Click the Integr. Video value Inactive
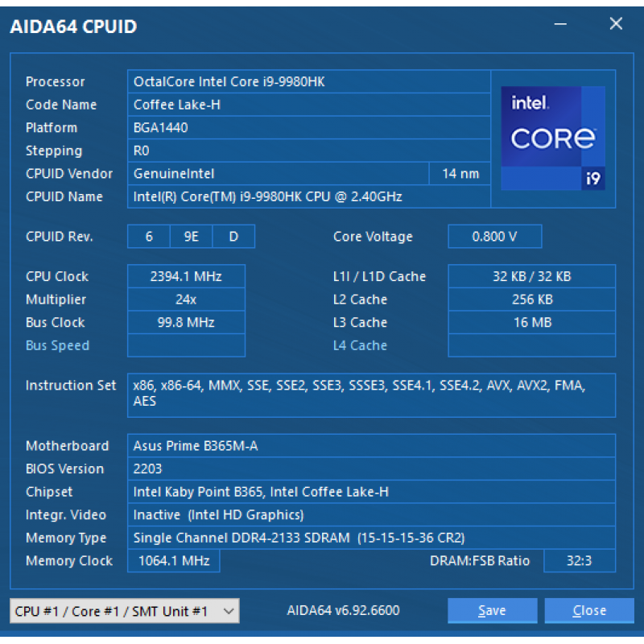The image size is (644, 644). pos(371,514)
